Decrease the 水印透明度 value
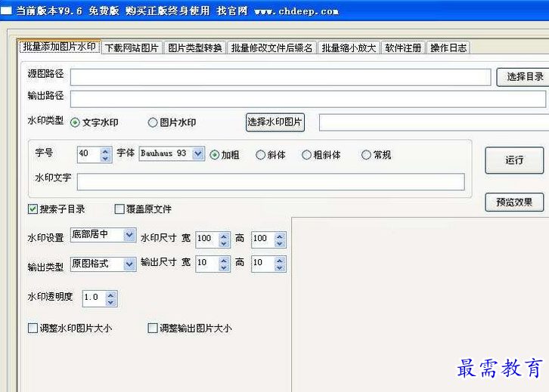The height and width of the screenshot is (392, 549). [110, 302]
